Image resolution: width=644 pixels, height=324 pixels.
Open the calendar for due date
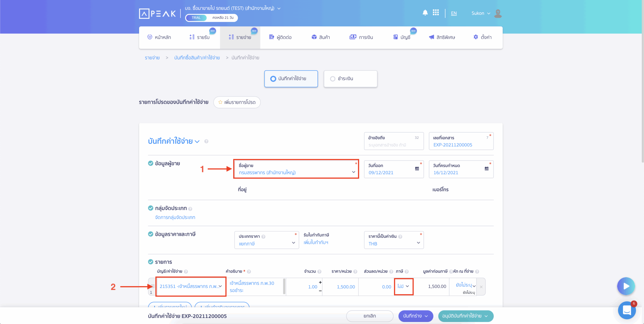[487, 169]
